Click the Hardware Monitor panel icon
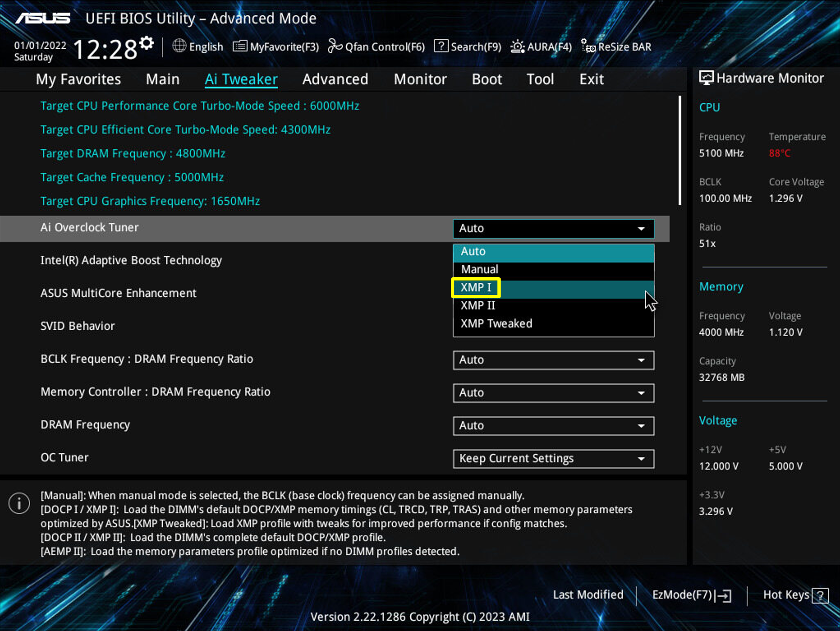Viewport: 840px width, 631px height. click(706, 77)
